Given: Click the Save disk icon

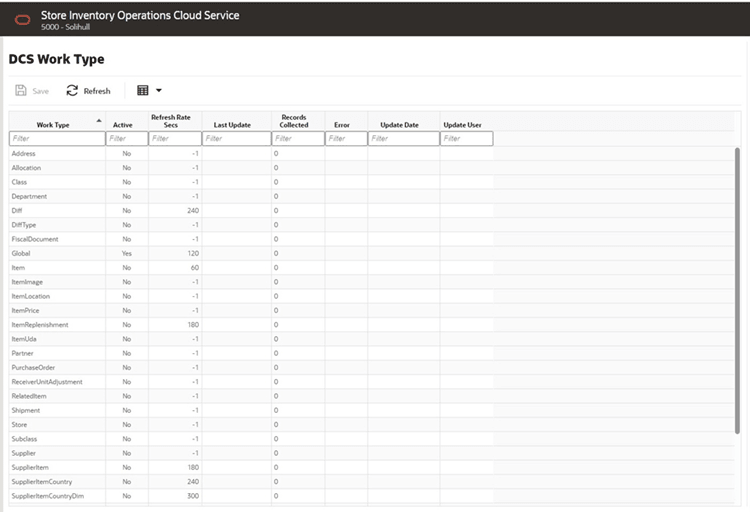Looking at the screenshot, I should point(21,90).
